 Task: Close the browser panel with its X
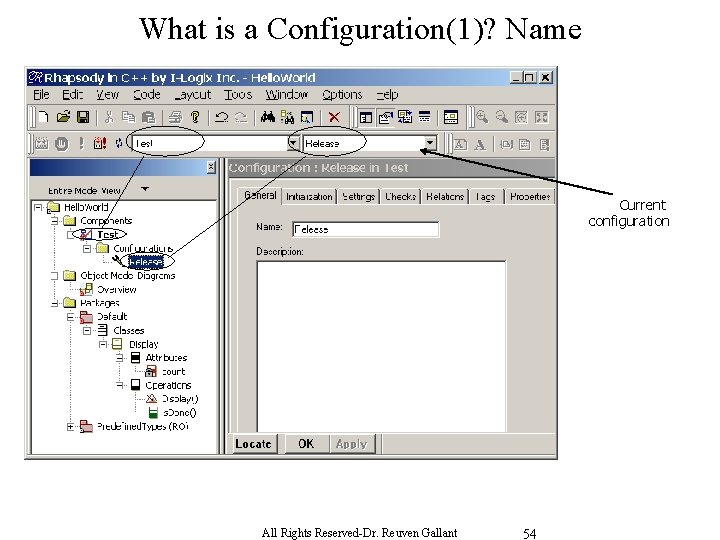tap(211, 167)
